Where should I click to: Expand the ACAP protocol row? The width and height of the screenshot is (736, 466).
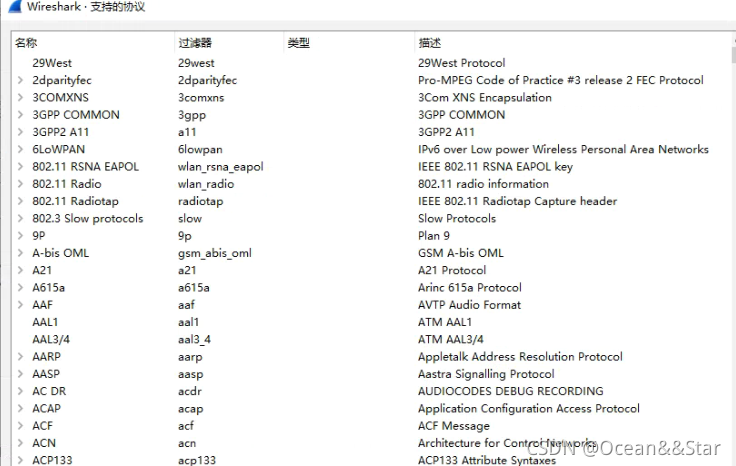(20, 409)
